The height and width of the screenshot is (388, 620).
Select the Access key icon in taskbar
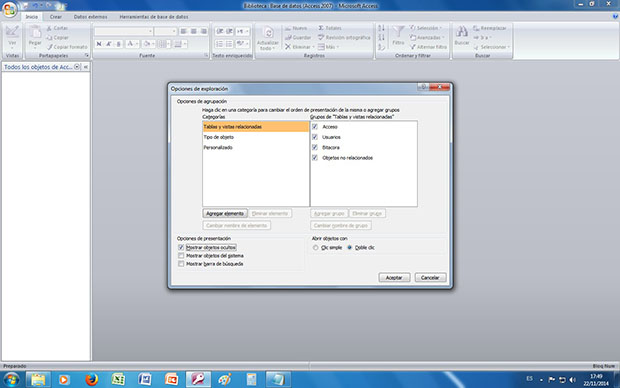pyautogui.click(x=198, y=379)
